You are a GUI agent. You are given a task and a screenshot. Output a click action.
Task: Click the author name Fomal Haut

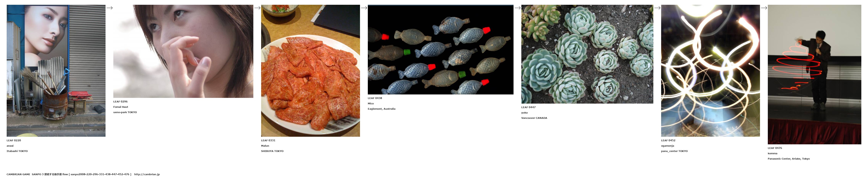pos(121,107)
